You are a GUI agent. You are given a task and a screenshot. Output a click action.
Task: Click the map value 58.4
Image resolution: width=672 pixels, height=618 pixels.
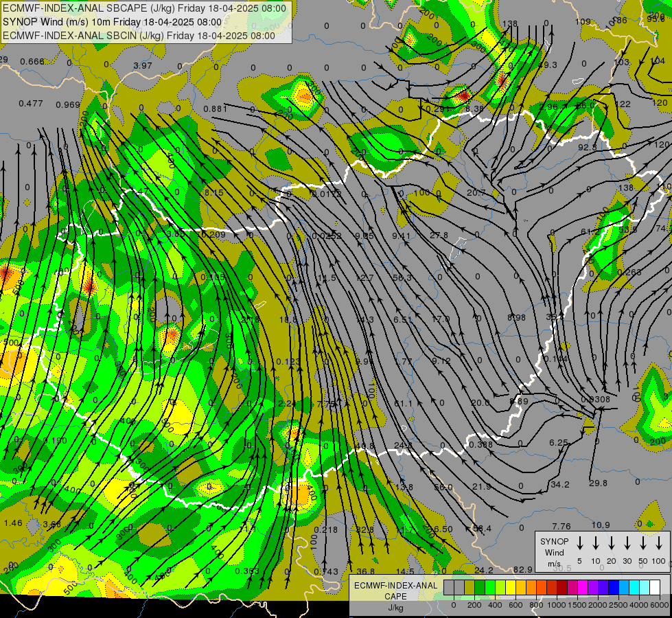[482, 528]
